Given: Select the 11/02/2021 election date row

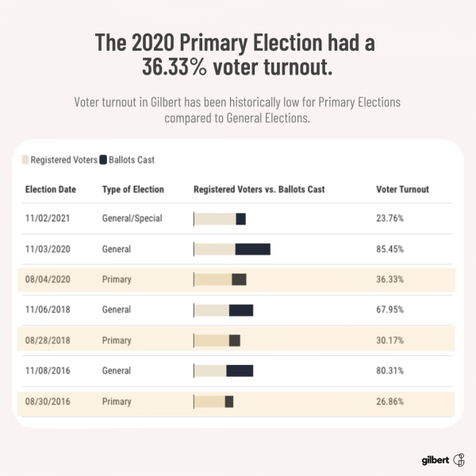Looking at the screenshot, I should click(51, 218).
